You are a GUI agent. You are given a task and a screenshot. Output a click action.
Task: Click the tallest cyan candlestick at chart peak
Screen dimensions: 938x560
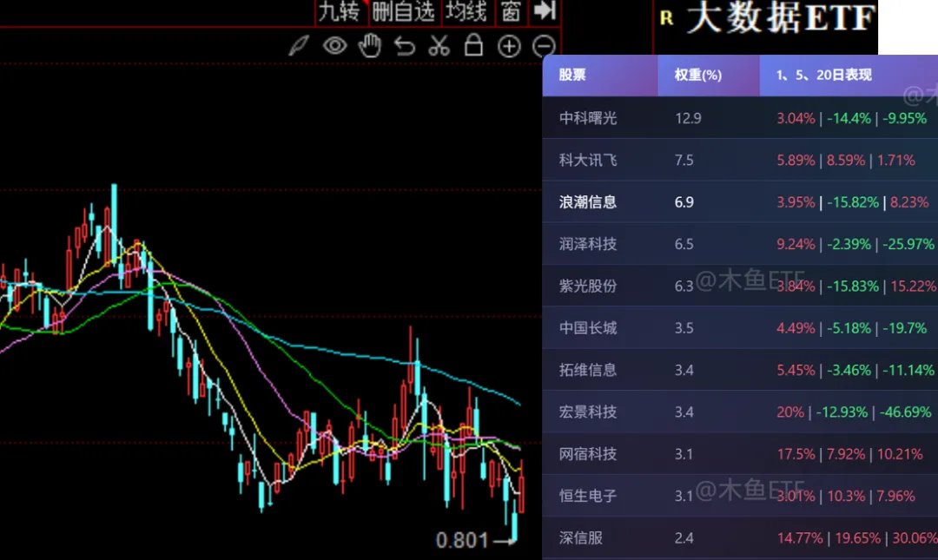[x=114, y=224]
